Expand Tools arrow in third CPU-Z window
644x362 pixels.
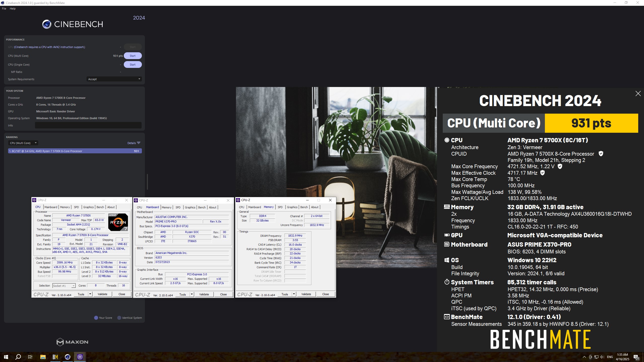click(294, 294)
